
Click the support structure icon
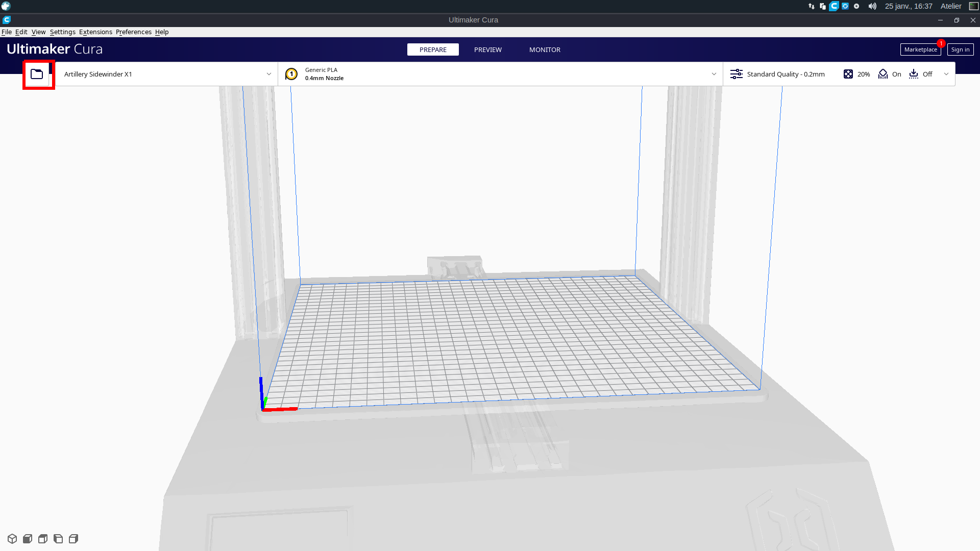point(883,74)
